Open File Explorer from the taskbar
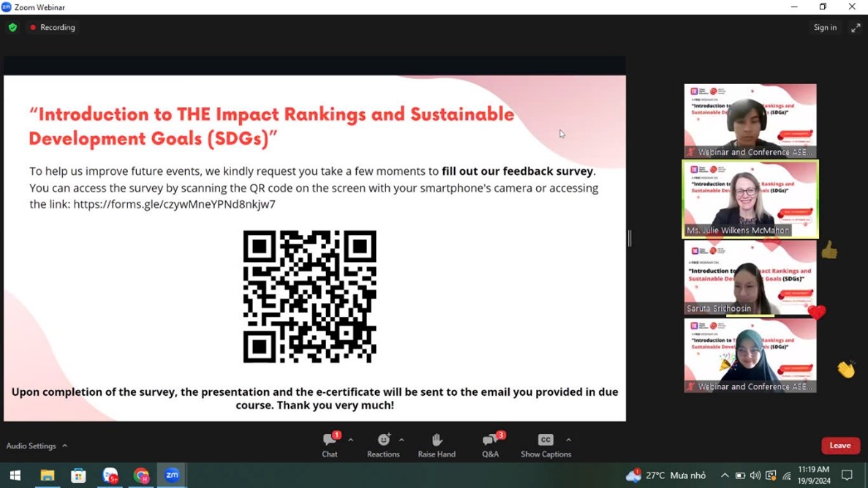The height and width of the screenshot is (488, 868). click(47, 476)
